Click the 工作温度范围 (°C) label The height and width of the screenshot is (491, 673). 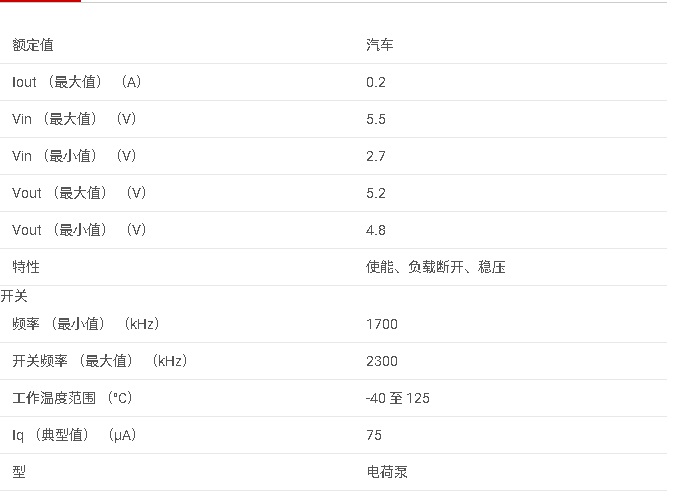73,397
